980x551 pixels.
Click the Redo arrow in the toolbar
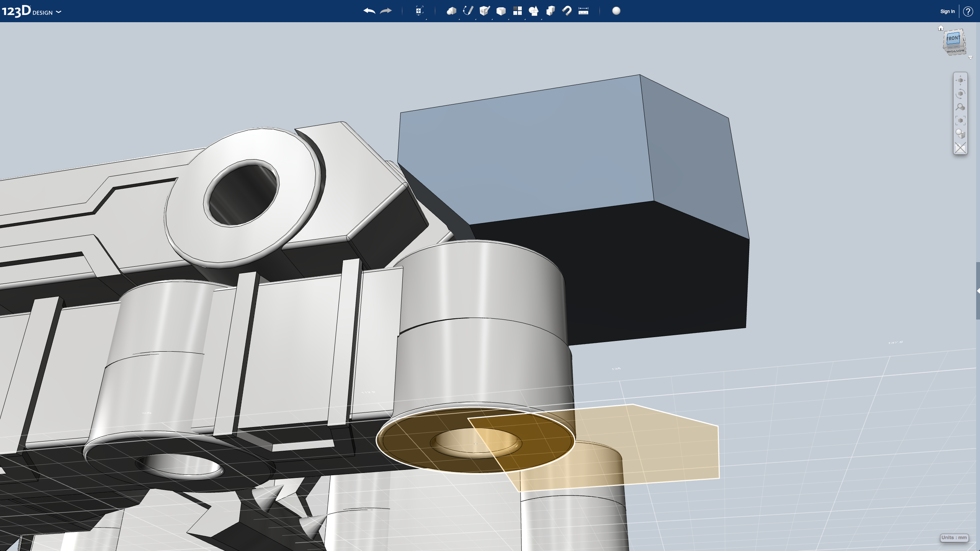(386, 11)
